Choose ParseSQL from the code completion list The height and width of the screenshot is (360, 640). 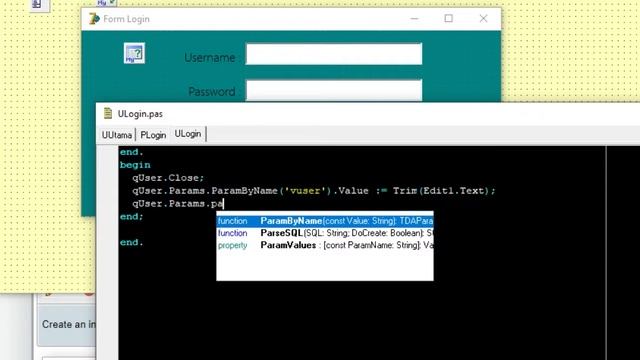pos(325,233)
